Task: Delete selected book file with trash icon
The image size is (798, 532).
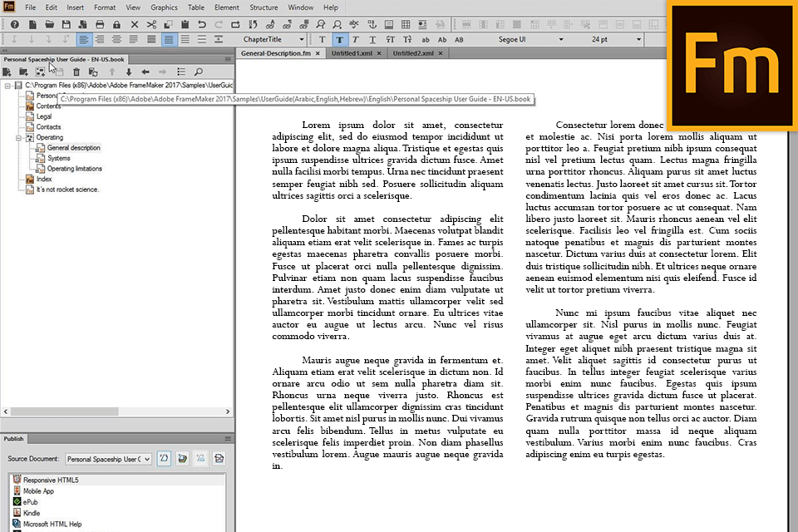Action: [76, 71]
